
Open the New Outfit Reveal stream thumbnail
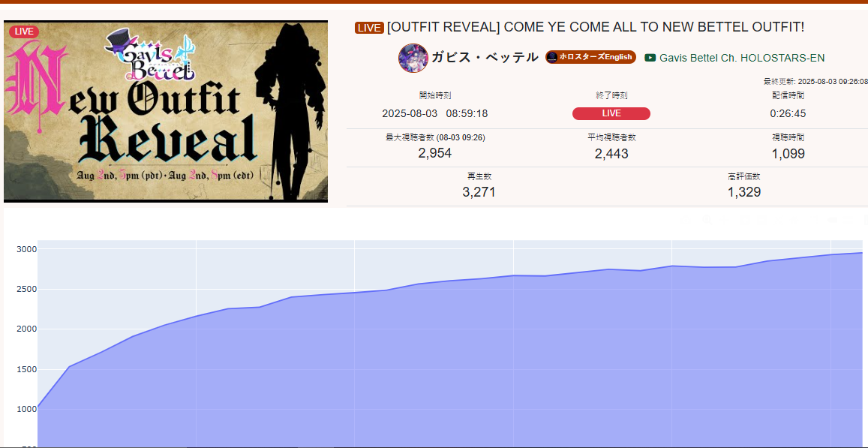166,111
